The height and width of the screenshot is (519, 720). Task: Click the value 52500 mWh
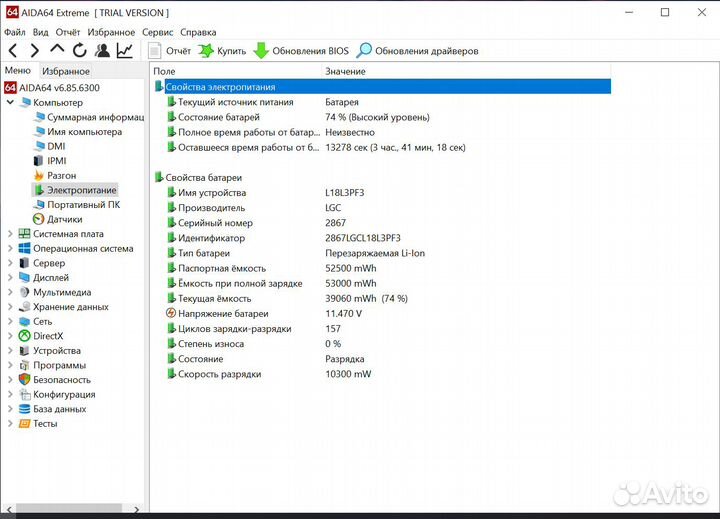pos(350,268)
